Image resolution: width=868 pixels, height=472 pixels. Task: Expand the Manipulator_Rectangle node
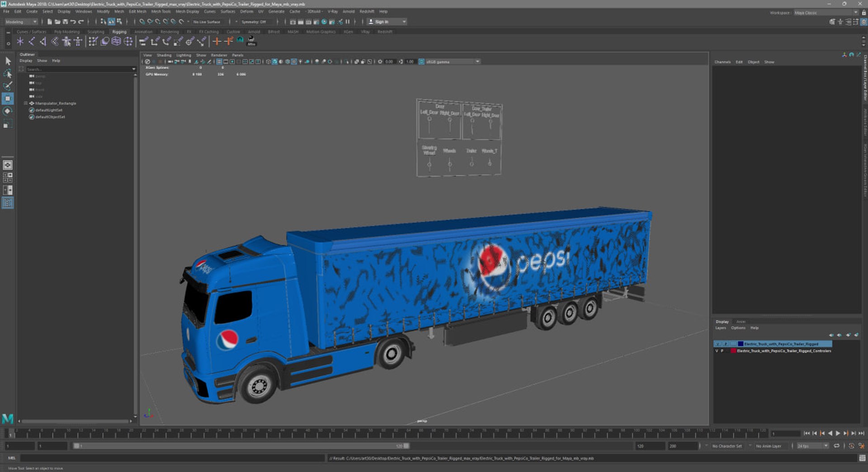point(25,103)
